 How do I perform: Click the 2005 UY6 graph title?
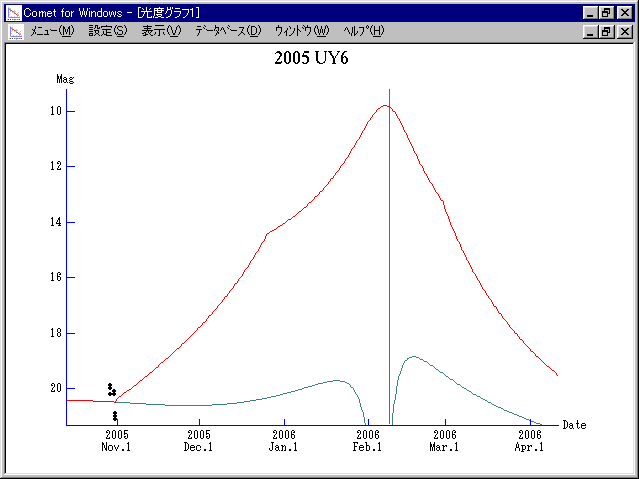point(311,58)
